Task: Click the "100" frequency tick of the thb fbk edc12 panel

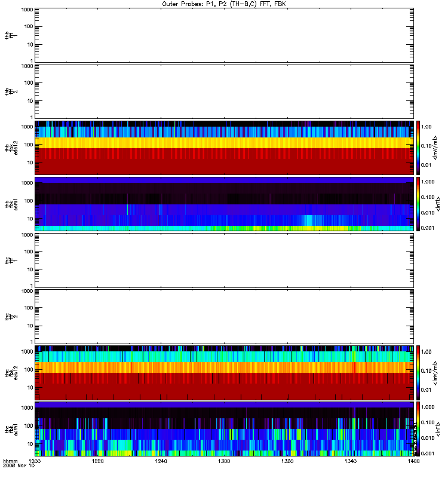Action: pyautogui.click(x=29, y=145)
